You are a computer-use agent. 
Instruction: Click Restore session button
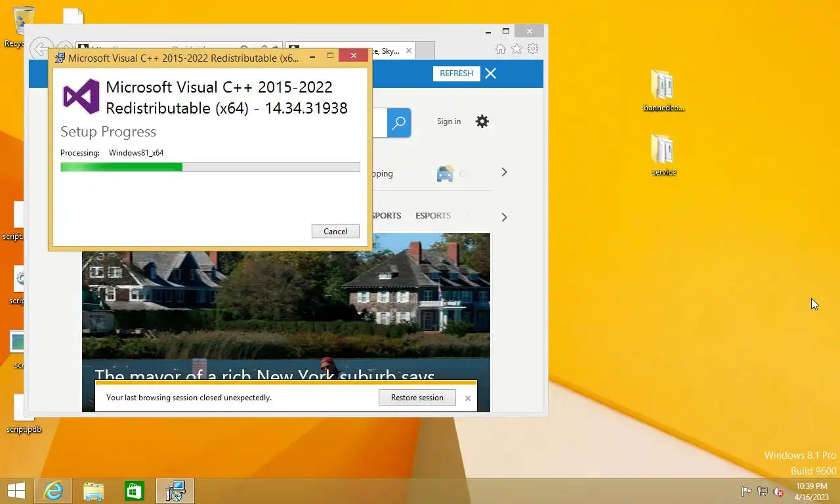point(417,398)
